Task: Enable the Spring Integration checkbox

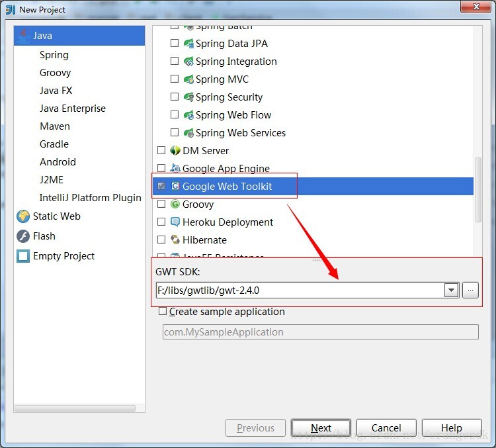Action: click(x=175, y=61)
